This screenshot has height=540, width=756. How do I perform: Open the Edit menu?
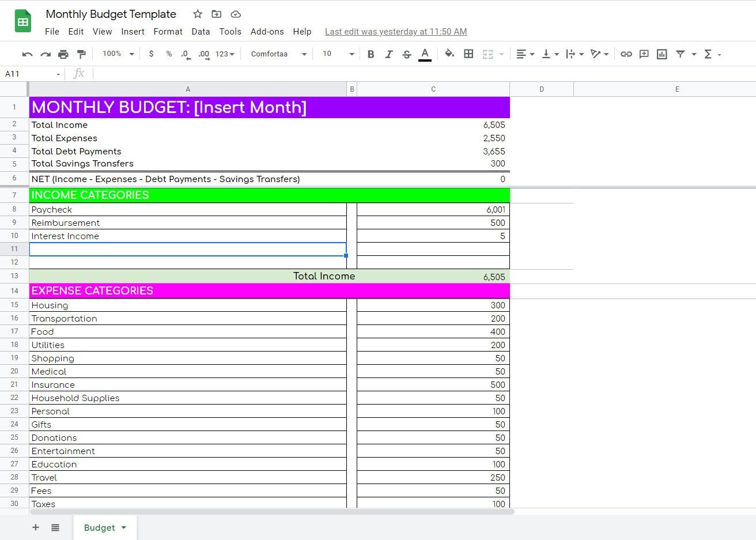(x=76, y=32)
